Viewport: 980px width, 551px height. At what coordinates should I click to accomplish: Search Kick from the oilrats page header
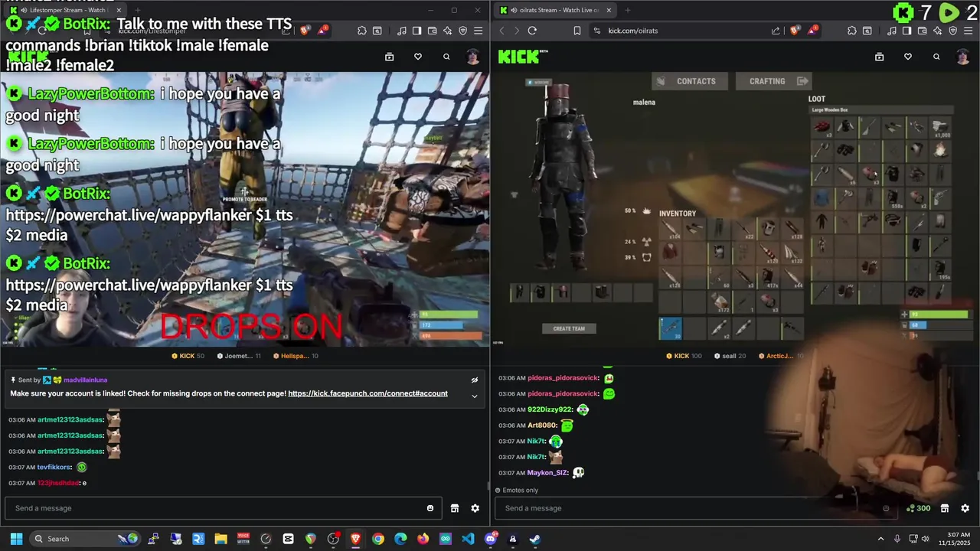pos(936,57)
